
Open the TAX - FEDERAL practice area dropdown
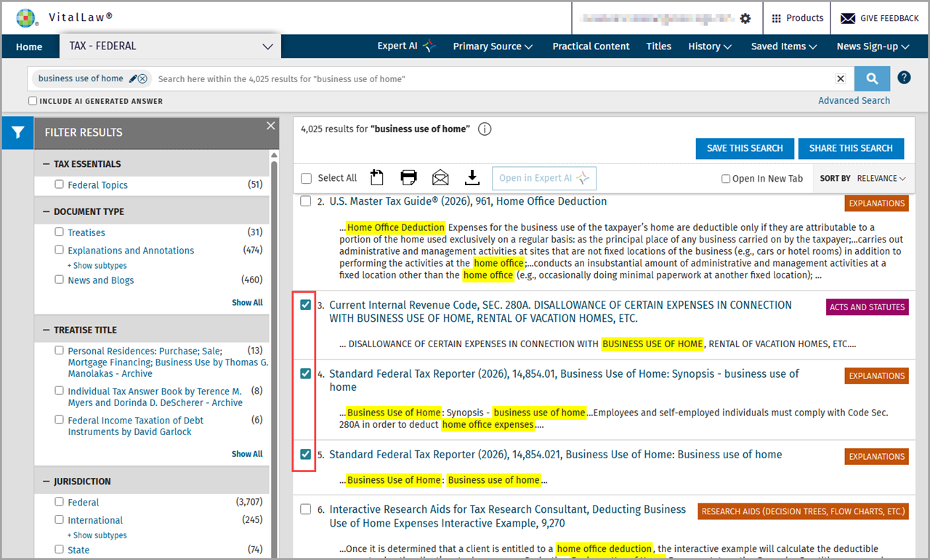point(170,46)
